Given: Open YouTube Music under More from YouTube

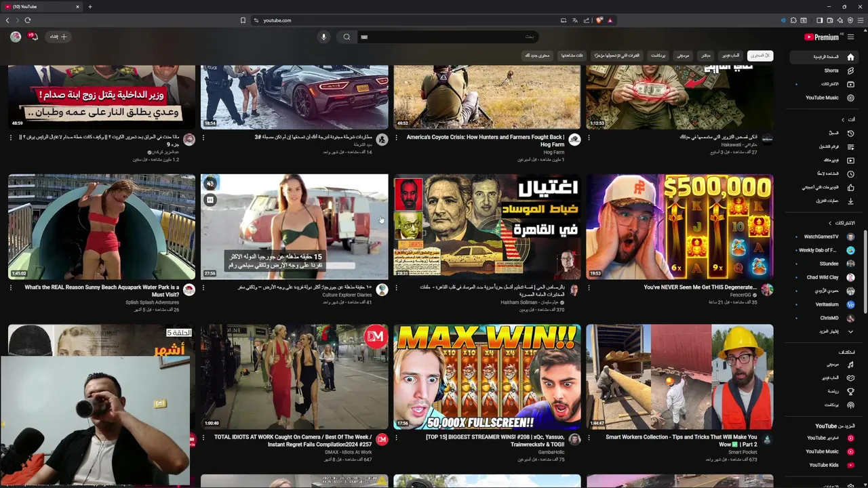Looking at the screenshot, I should pos(825,451).
